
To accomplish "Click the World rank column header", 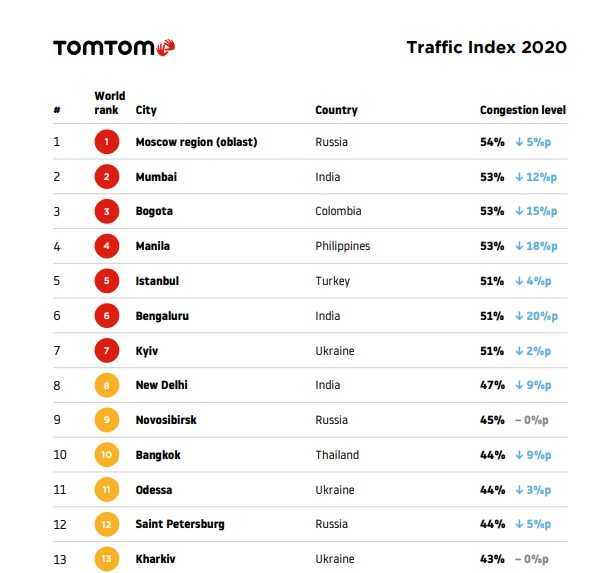I will [109, 103].
